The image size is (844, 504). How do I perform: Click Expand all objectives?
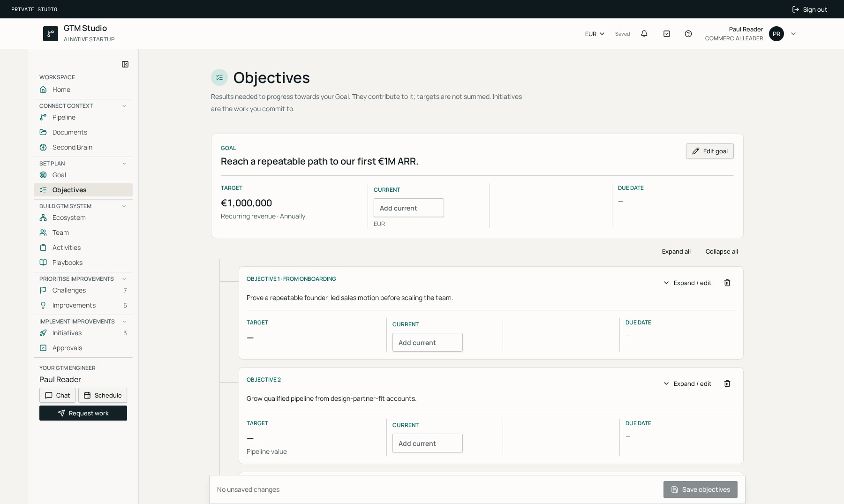(676, 252)
